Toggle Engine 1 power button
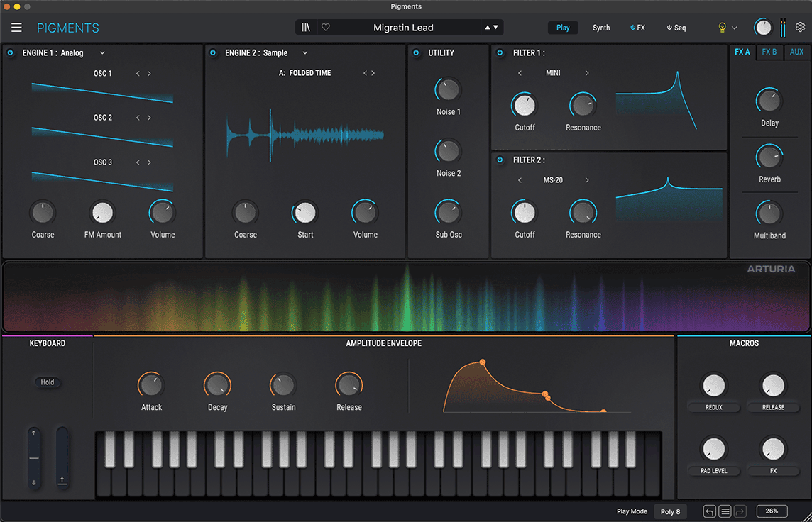 click(10, 53)
